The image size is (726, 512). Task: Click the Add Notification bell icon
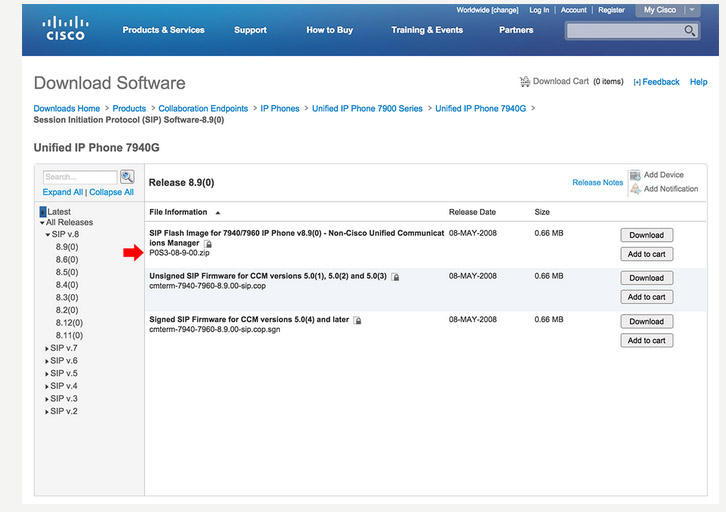tap(635, 188)
